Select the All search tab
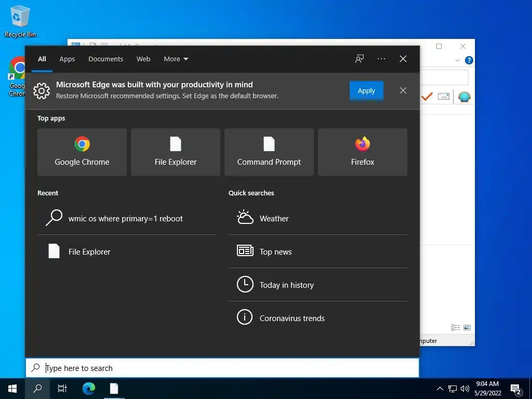The width and height of the screenshot is (532, 399). click(42, 59)
